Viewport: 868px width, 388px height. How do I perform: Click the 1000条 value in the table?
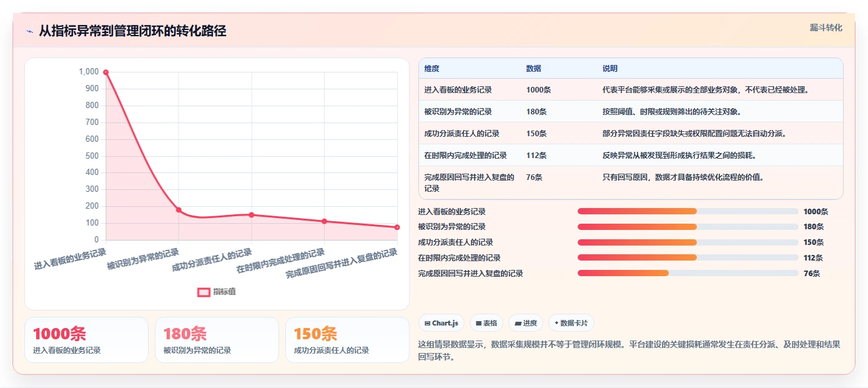538,90
